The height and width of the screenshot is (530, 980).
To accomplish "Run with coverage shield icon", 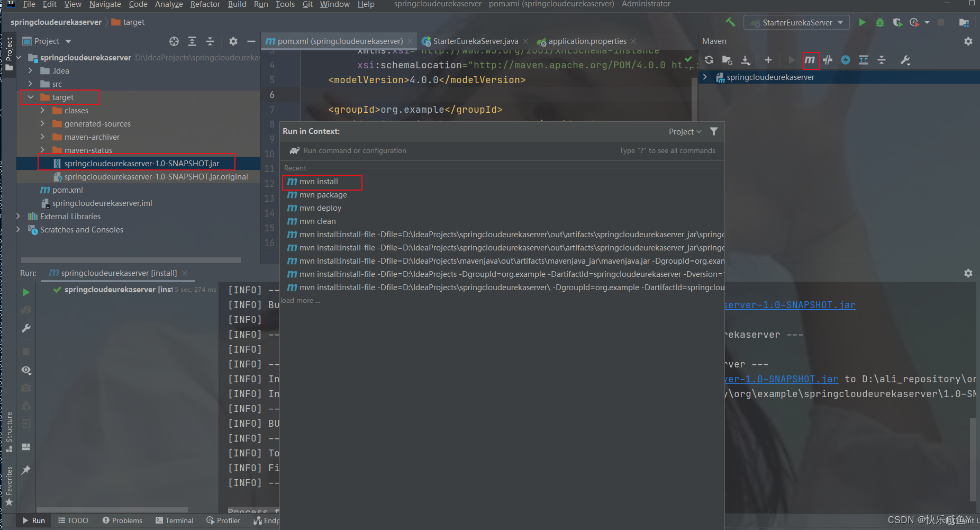I will (x=897, y=22).
